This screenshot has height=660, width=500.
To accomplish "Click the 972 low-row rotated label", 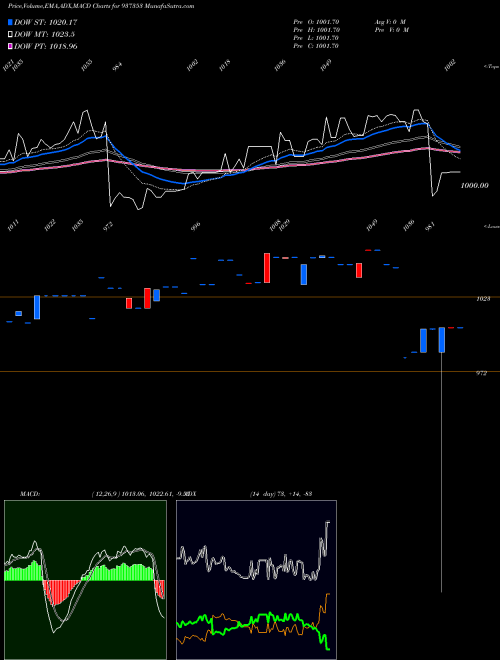I will (109, 226).
